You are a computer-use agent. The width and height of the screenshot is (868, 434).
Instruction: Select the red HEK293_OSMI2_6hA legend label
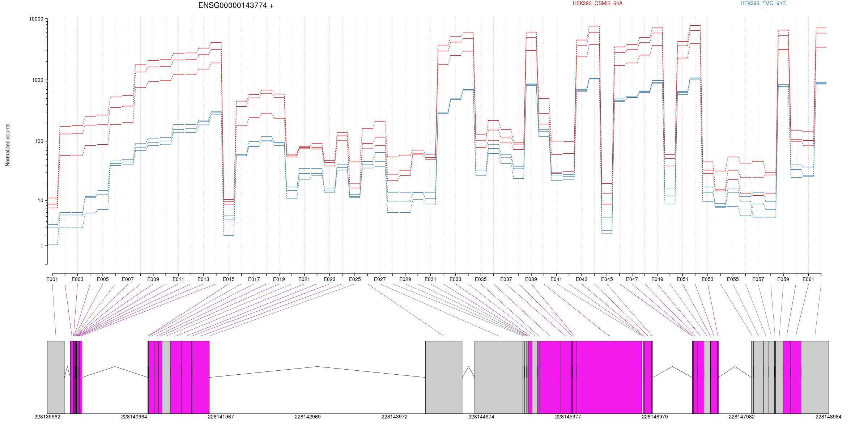click(x=597, y=3)
